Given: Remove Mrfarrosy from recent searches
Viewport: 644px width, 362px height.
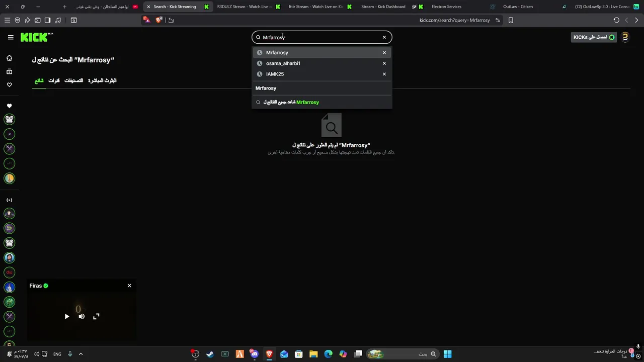Looking at the screenshot, I should coord(384,52).
